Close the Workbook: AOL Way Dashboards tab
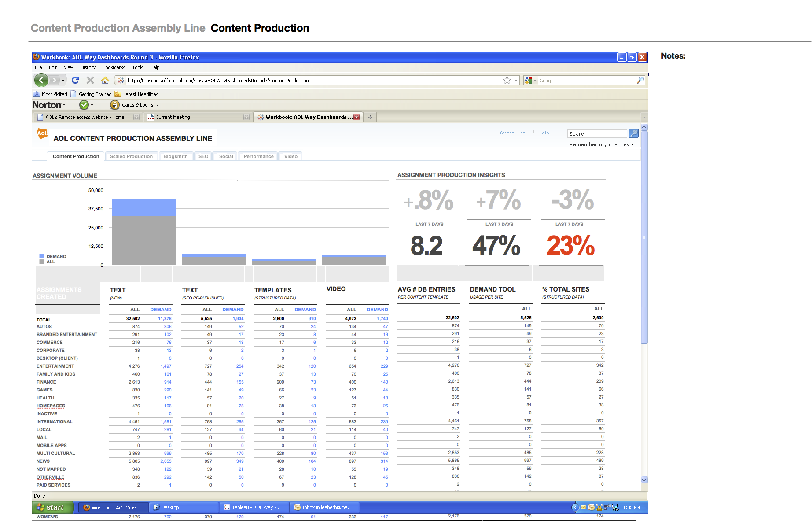 (x=356, y=117)
